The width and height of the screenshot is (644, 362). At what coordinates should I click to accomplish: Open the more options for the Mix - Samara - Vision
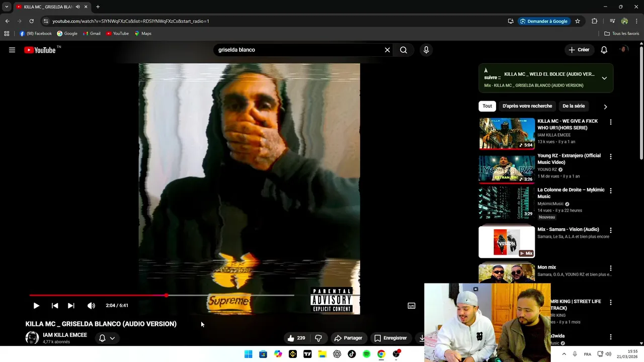click(611, 230)
